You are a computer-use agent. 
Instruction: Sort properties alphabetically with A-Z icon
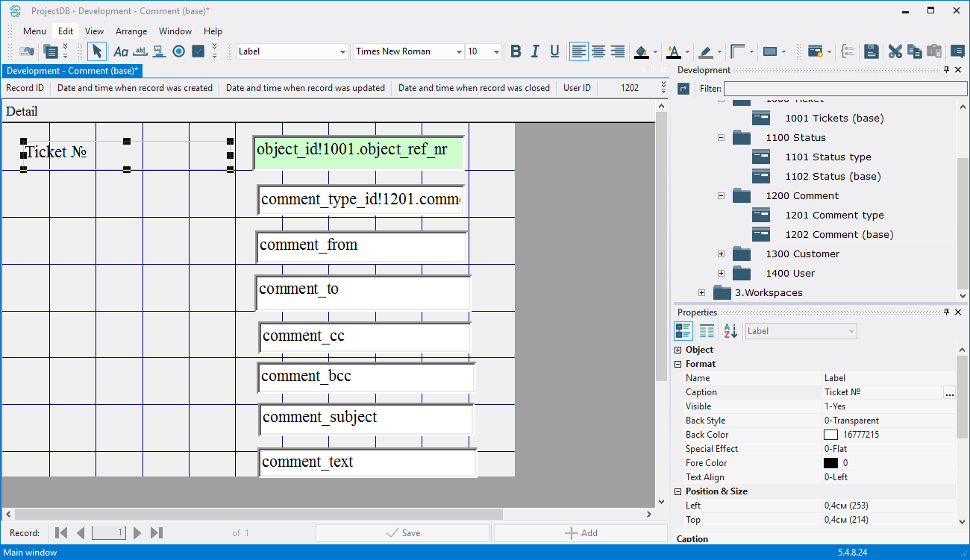730,331
